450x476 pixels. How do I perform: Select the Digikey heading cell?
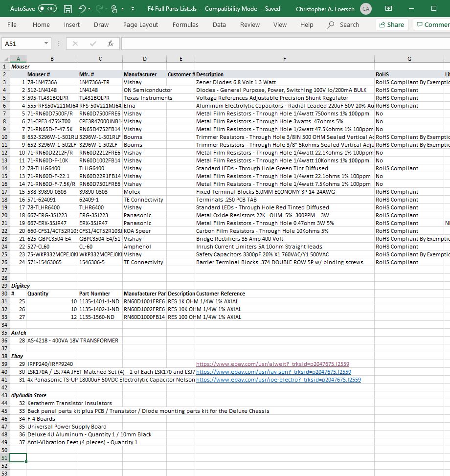(18, 286)
